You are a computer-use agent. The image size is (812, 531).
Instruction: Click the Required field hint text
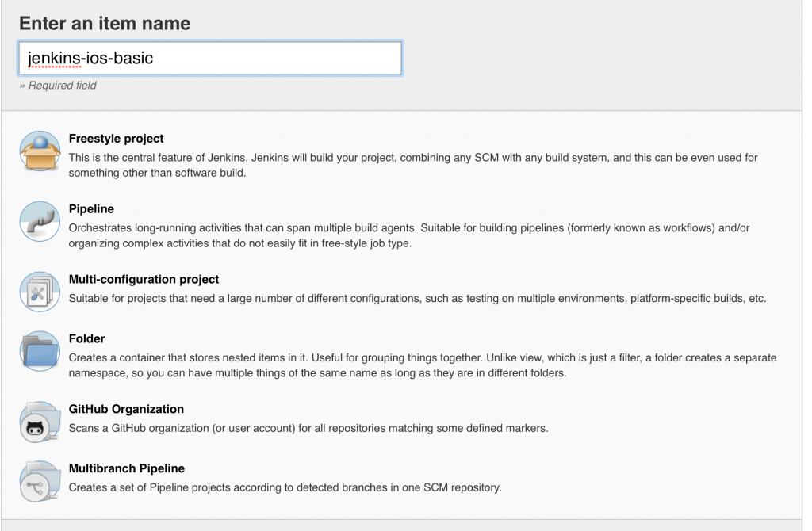[x=58, y=86]
